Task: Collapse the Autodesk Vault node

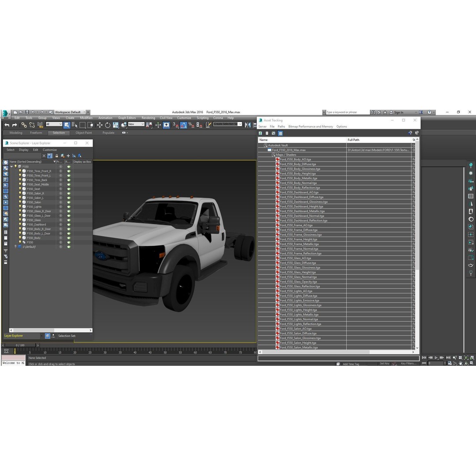Action: tap(266, 145)
